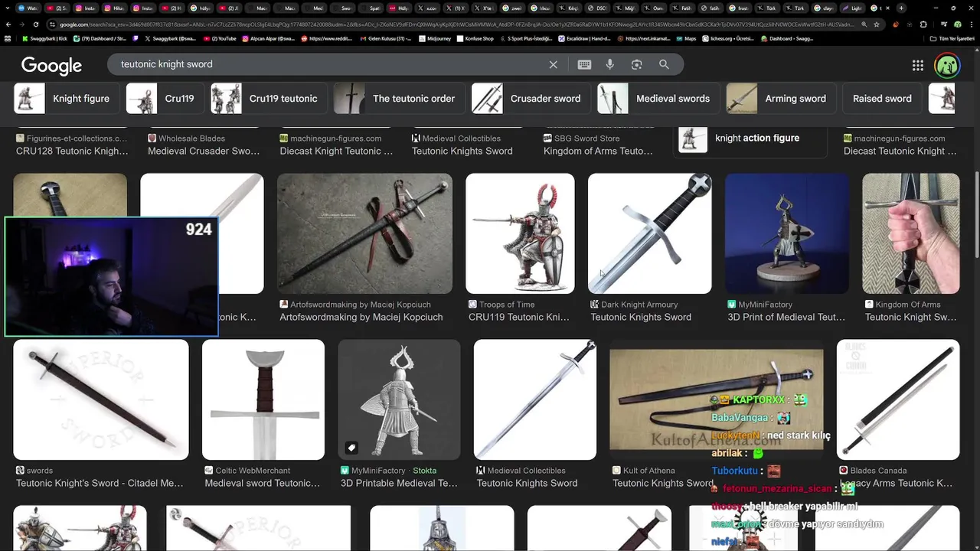Viewport: 980px width, 551px height.
Task: Switch to the Watc browser tab
Action: pos(27,8)
